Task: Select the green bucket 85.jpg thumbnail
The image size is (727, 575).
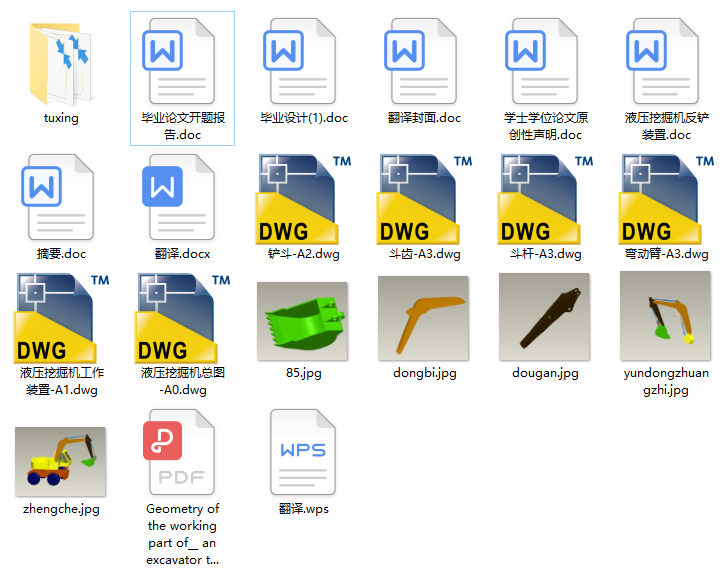Action: (303, 320)
